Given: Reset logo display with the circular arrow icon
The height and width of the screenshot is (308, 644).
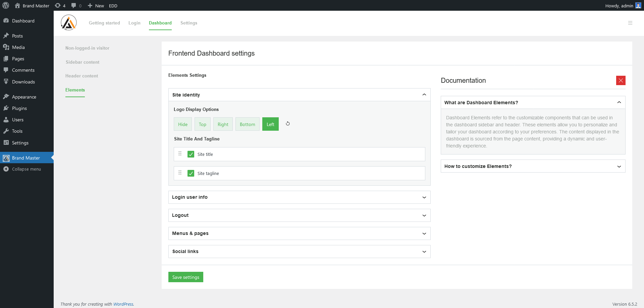Looking at the screenshot, I should tap(287, 124).
